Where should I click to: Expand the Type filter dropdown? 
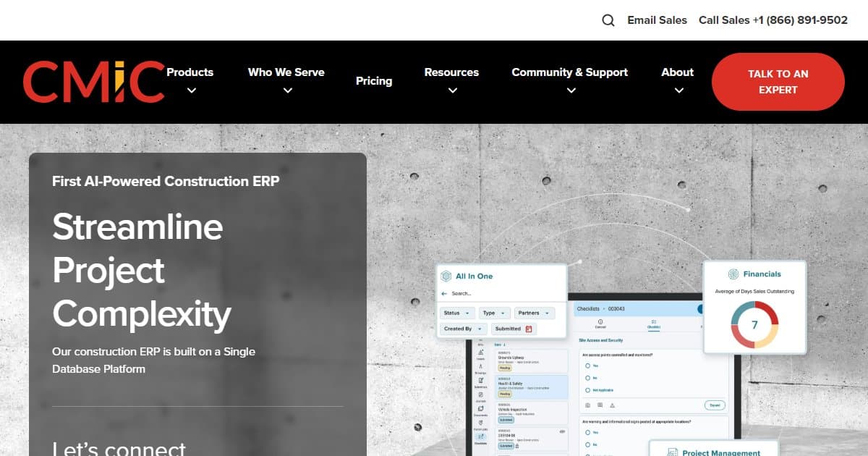point(494,313)
